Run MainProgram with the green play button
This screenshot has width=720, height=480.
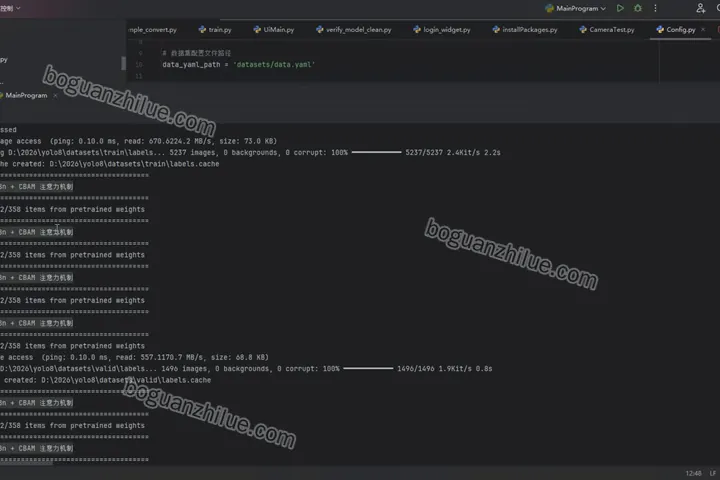(x=620, y=8)
